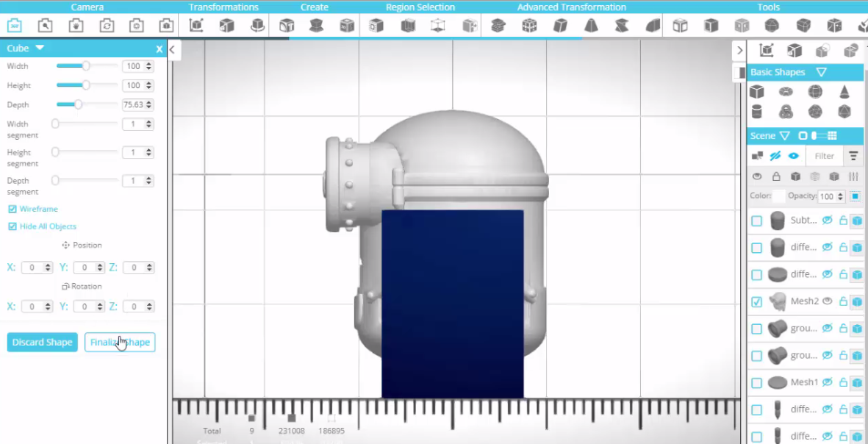Select the layered slices transformation icon
The image size is (868, 444).
(x=498, y=26)
